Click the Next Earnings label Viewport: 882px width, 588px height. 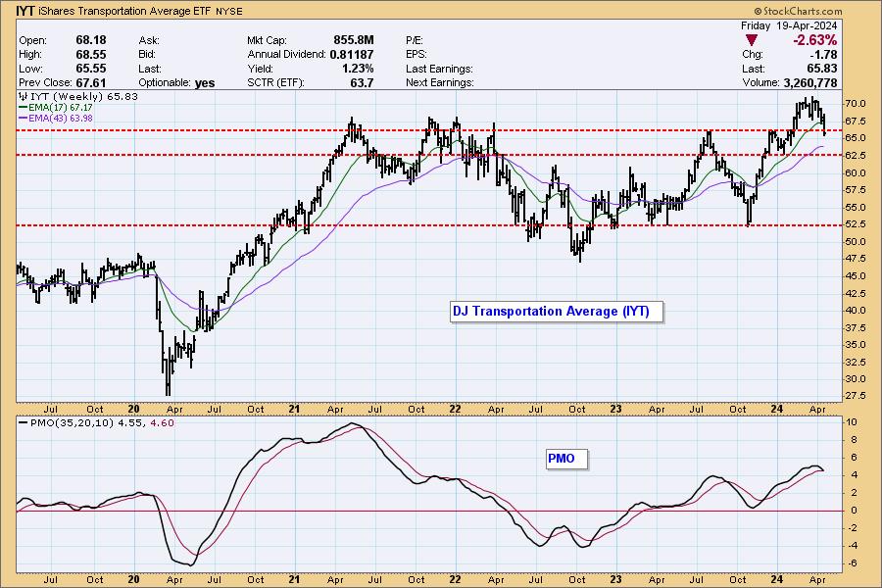440,82
